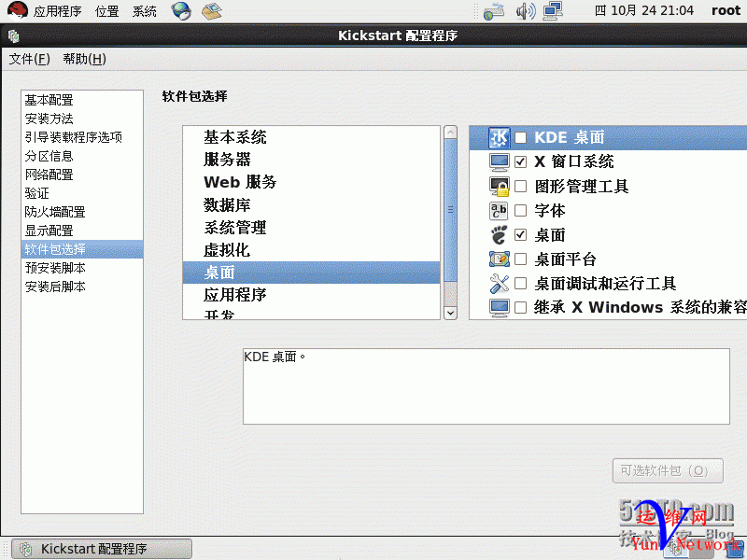Click the fonts 字体 package icon
The height and width of the screenshot is (560, 747).
499,211
